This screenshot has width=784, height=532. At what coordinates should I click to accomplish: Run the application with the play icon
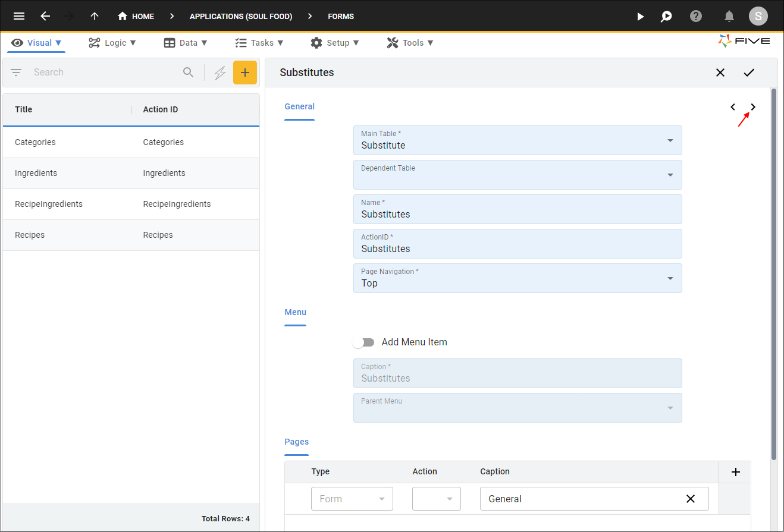(x=641, y=16)
